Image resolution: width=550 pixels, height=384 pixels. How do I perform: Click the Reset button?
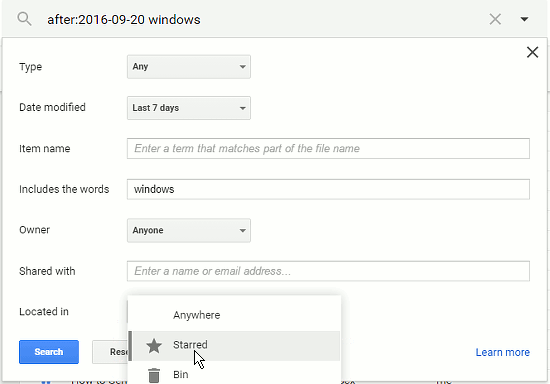point(110,352)
